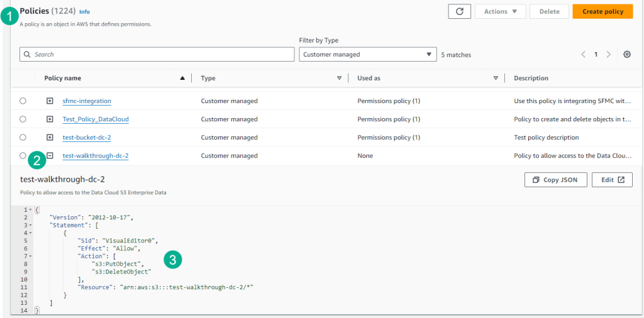Go to previous page arrow in pagination
The image size is (644, 318).
pos(584,55)
